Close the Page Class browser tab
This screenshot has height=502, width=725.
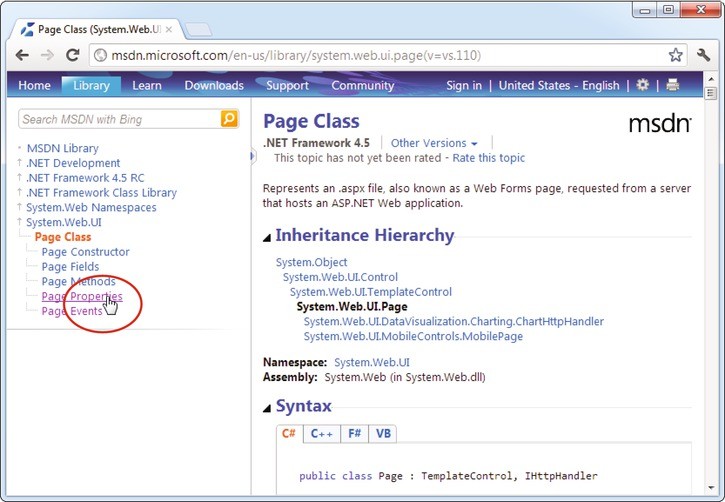[x=169, y=30]
